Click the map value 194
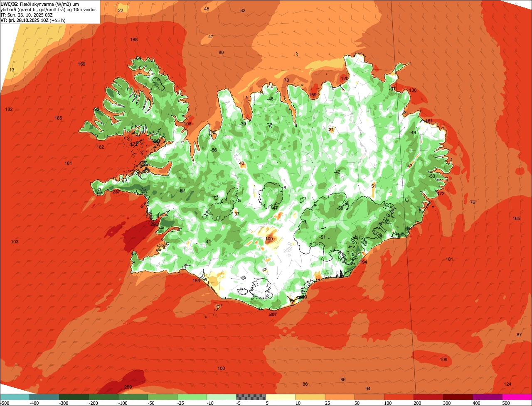 364,262
